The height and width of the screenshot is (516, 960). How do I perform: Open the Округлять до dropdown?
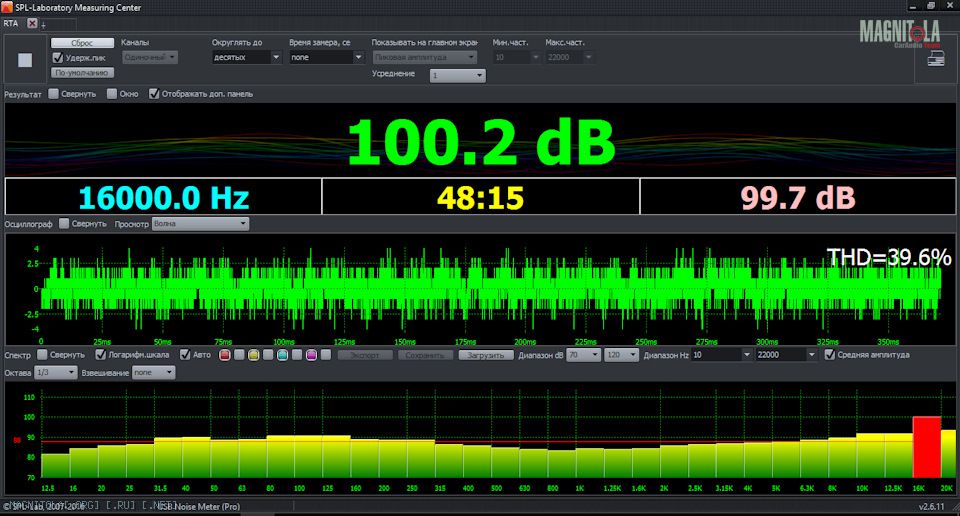(x=246, y=58)
